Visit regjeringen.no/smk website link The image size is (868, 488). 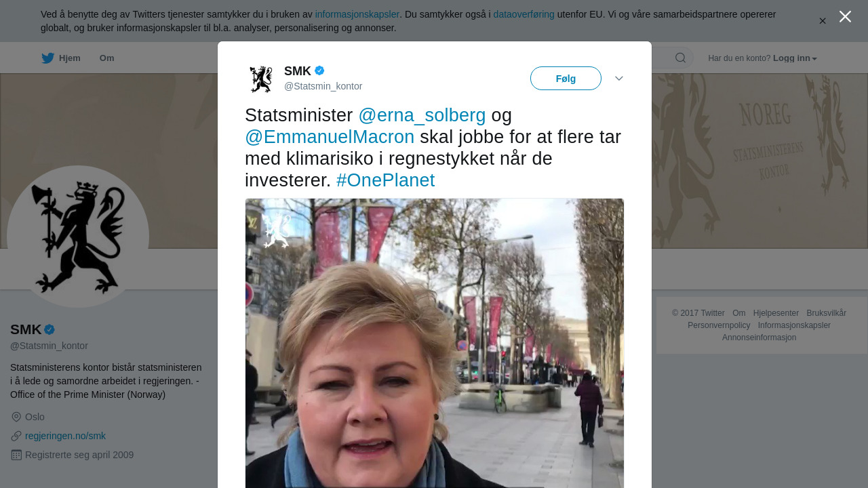(x=65, y=436)
